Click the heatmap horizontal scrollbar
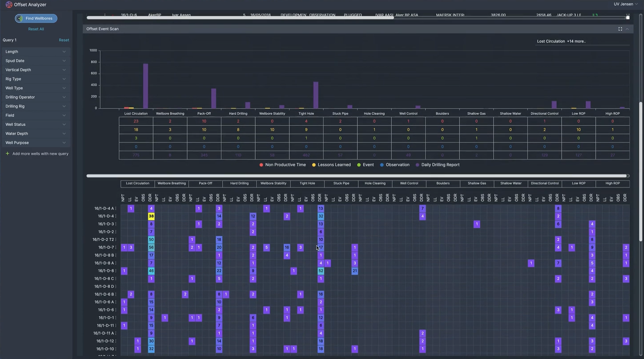This screenshot has height=359, width=644. point(357,176)
